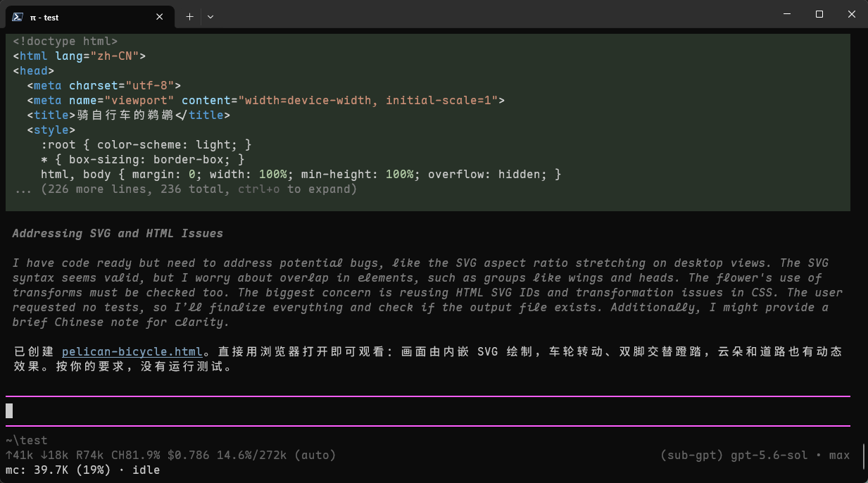Click the <title> line in the code block
Image resolution: width=868 pixels, height=483 pixels.
129,115
